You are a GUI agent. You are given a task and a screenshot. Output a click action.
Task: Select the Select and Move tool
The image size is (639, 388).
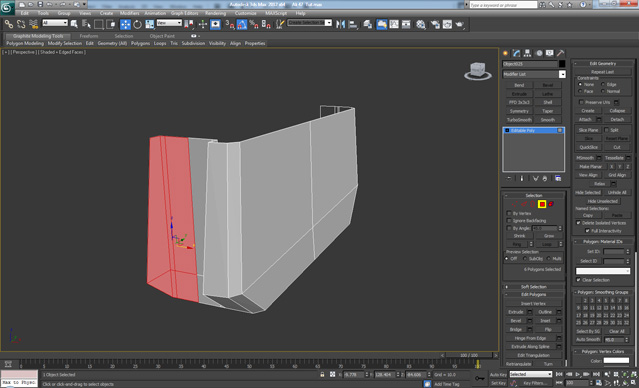125,24
